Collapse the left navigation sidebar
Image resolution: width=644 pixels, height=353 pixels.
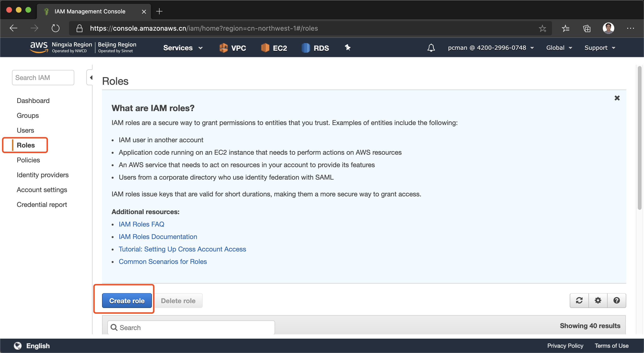91,78
